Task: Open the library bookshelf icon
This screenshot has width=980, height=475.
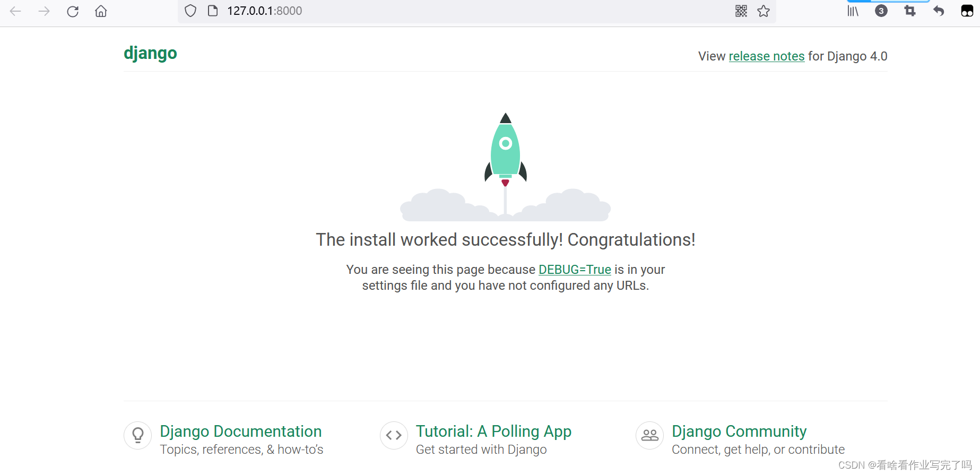Action: 853,11
